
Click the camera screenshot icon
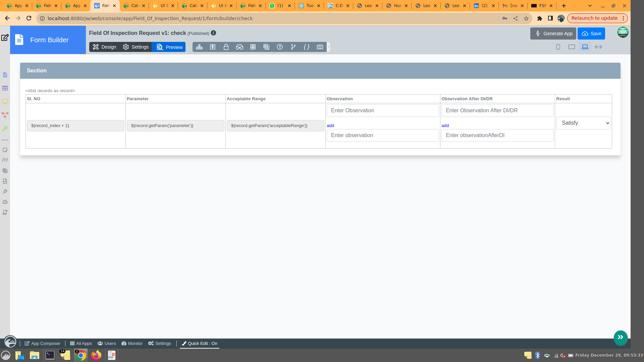(320, 47)
